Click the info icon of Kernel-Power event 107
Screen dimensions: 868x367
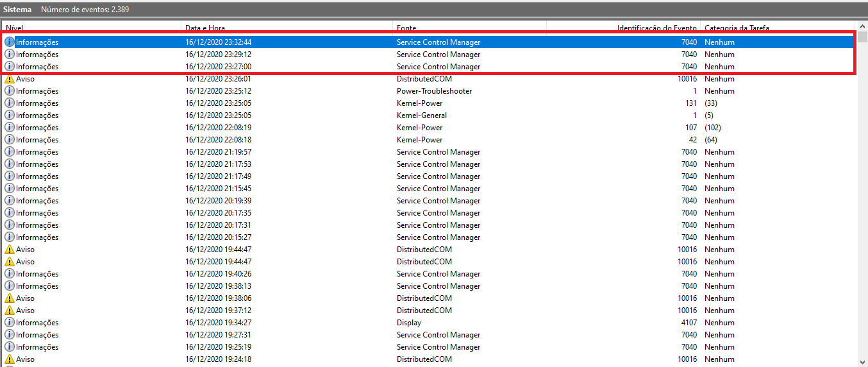coord(10,128)
